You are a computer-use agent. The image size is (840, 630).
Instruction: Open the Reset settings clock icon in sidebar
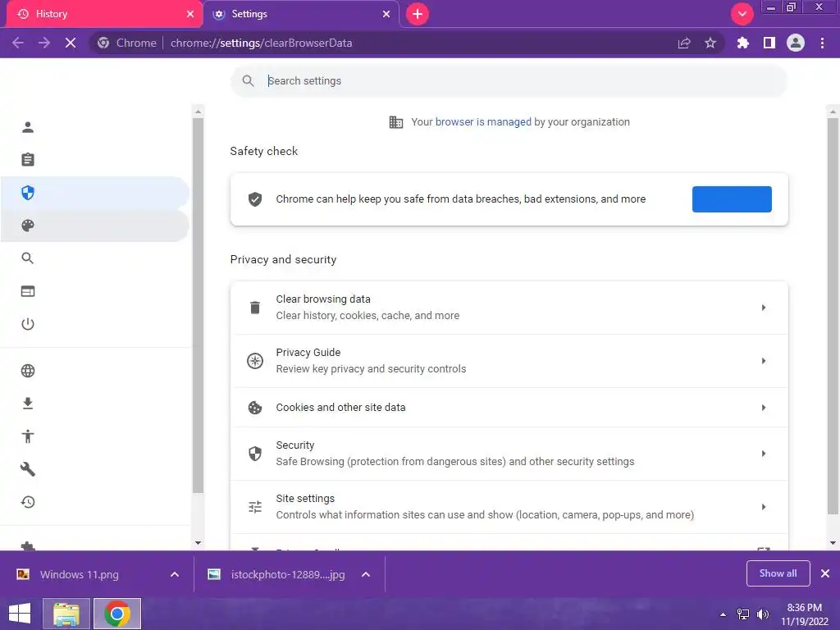click(28, 502)
